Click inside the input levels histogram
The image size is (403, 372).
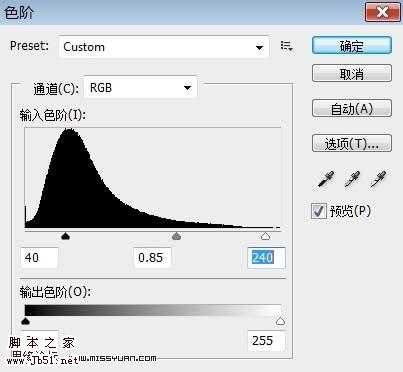click(x=153, y=178)
